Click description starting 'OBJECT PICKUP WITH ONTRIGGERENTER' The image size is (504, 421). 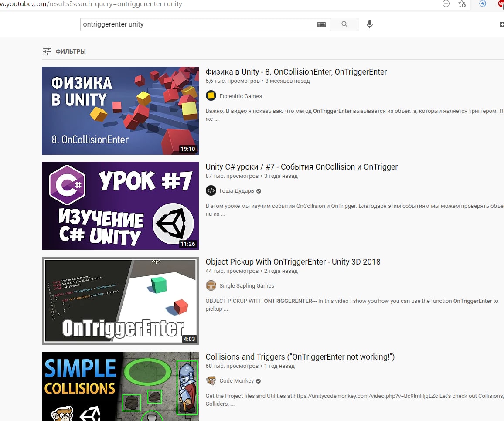pos(352,305)
